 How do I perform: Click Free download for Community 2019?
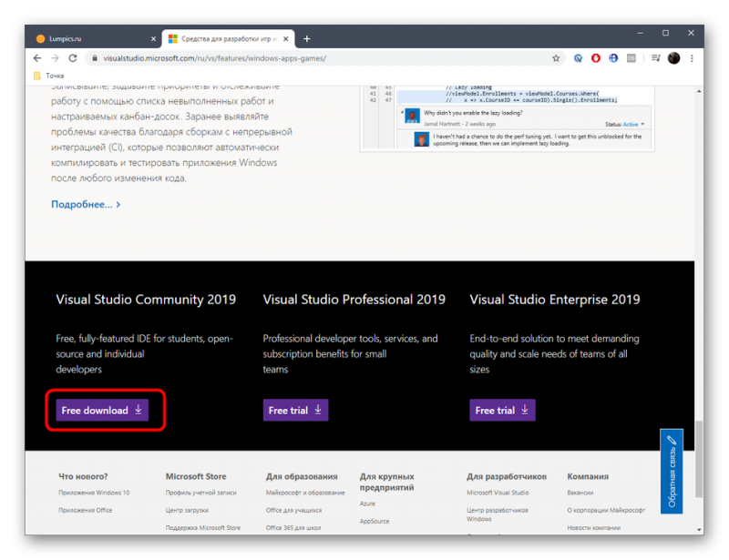pyautogui.click(x=102, y=411)
